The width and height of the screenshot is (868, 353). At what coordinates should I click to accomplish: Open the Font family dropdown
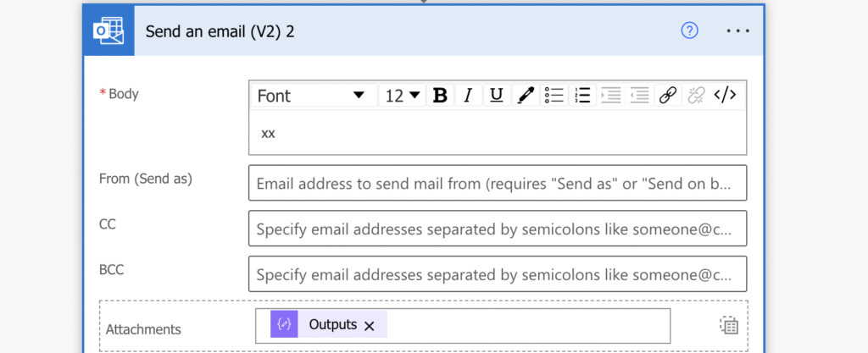(314, 96)
